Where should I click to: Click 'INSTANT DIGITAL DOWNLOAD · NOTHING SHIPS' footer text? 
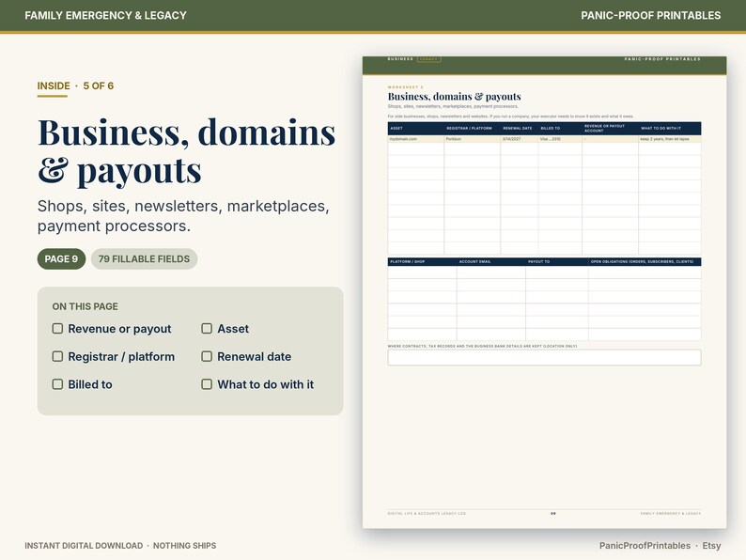point(120,546)
